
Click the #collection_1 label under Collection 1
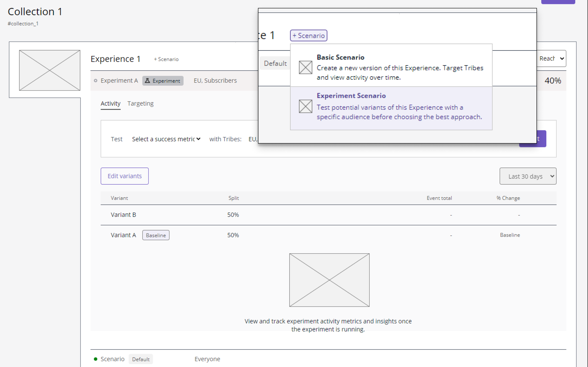pyautogui.click(x=23, y=23)
